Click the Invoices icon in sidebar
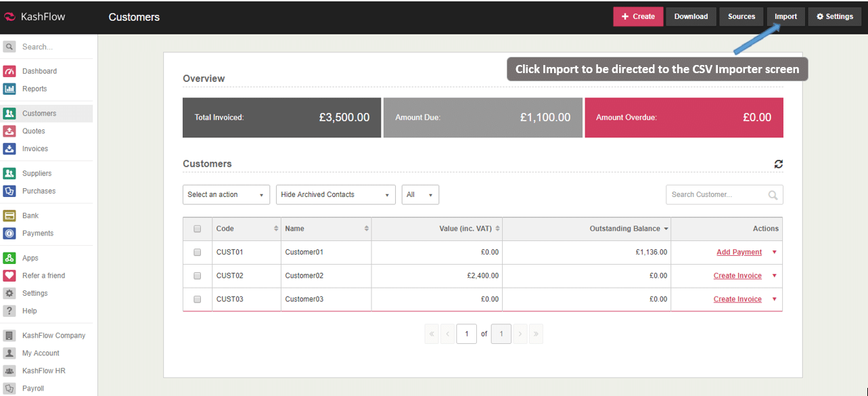 (x=9, y=149)
